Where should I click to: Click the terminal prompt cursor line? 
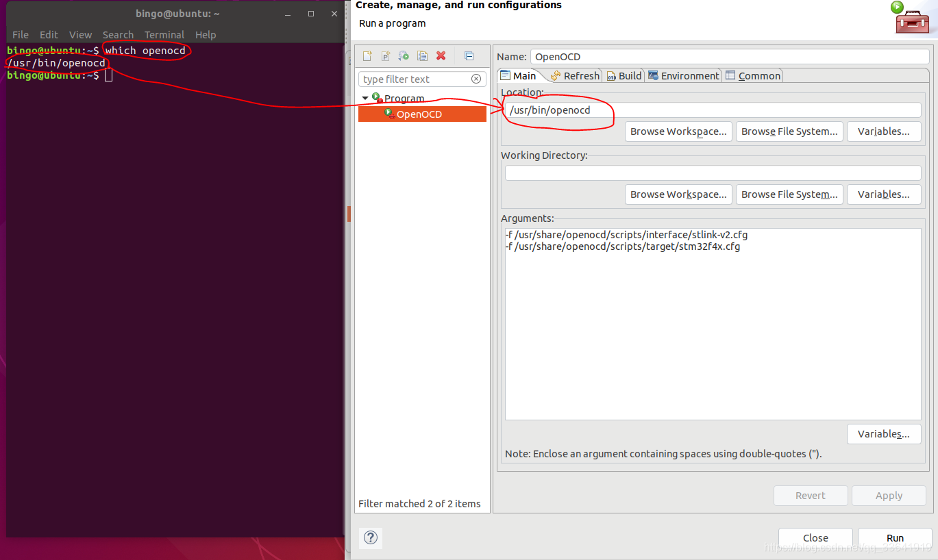(60, 75)
